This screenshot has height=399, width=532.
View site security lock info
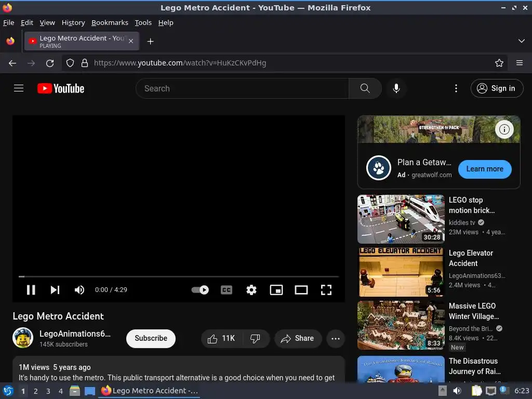85,63
